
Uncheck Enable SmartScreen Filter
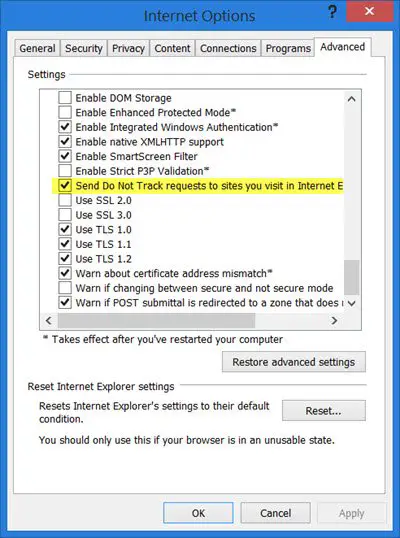[65, 156]
